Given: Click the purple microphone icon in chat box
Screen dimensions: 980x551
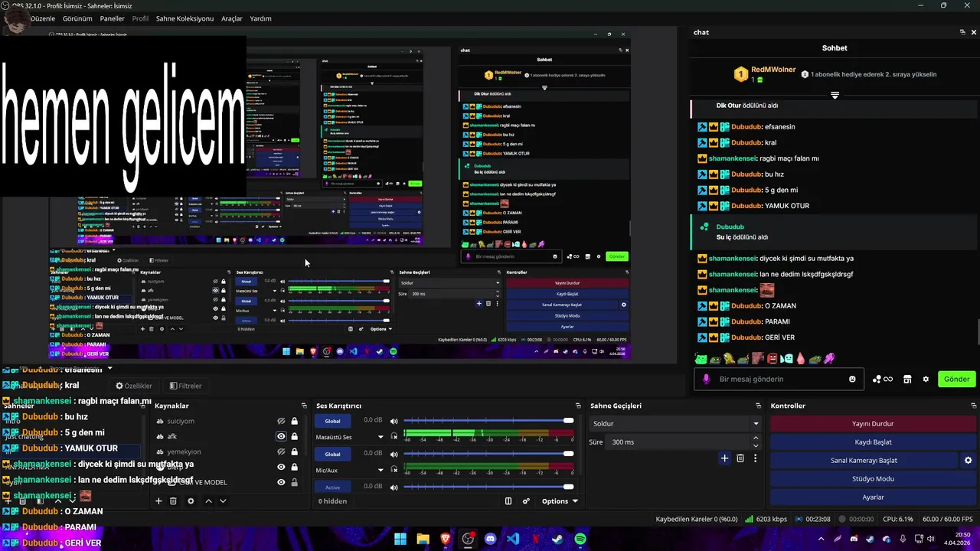Looking at the screenshot, I should coord(706,379).
